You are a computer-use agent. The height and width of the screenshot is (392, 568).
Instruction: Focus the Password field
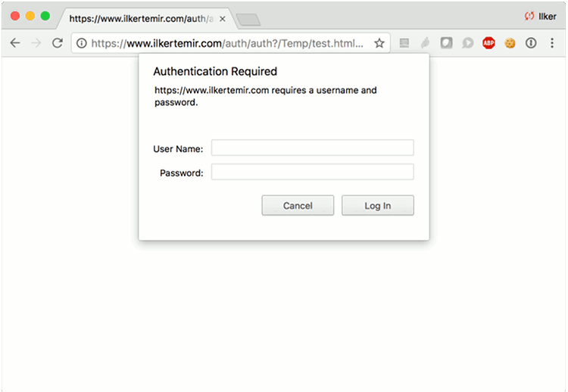312,172
